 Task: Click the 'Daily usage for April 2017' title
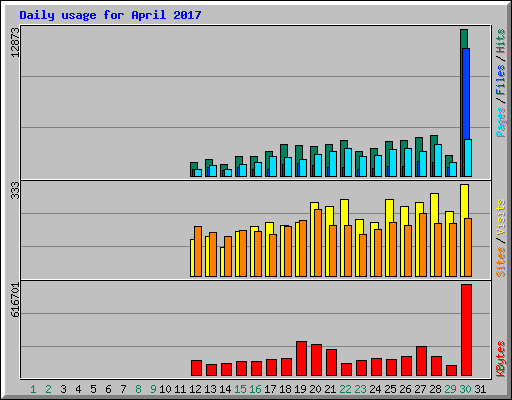[110, 15]
